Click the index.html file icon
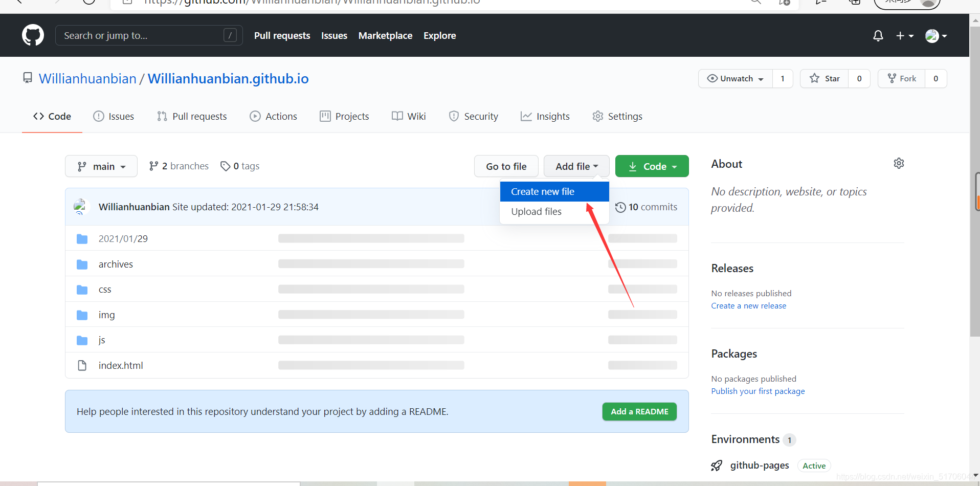980x486 pixels. tap(82, 365)
